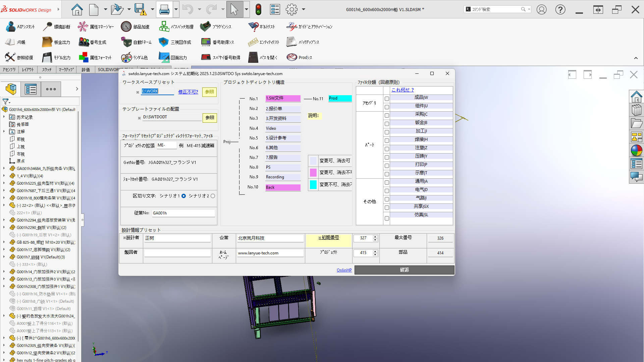Open the 番号生成 number generation tool
This screenshot has height=362, width=644.
click(84, 42)
